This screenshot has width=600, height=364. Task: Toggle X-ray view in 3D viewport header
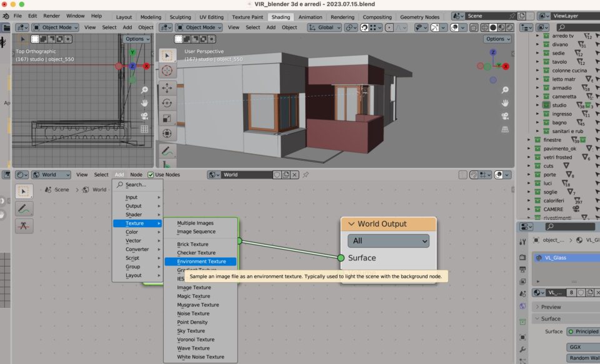click(474, 27)
